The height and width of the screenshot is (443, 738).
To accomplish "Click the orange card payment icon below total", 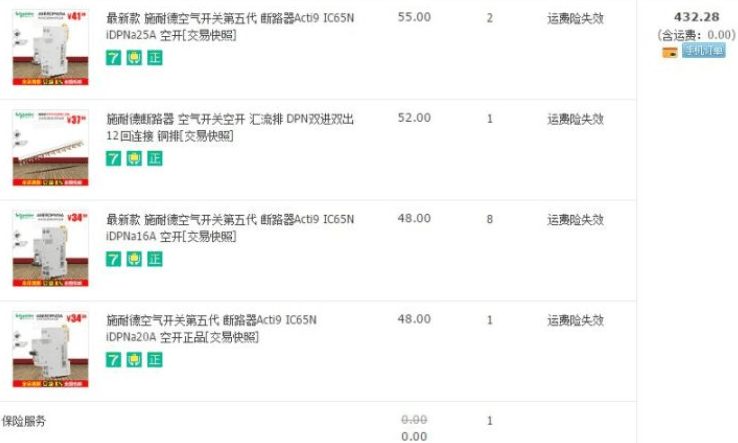I will click(670, 52).
